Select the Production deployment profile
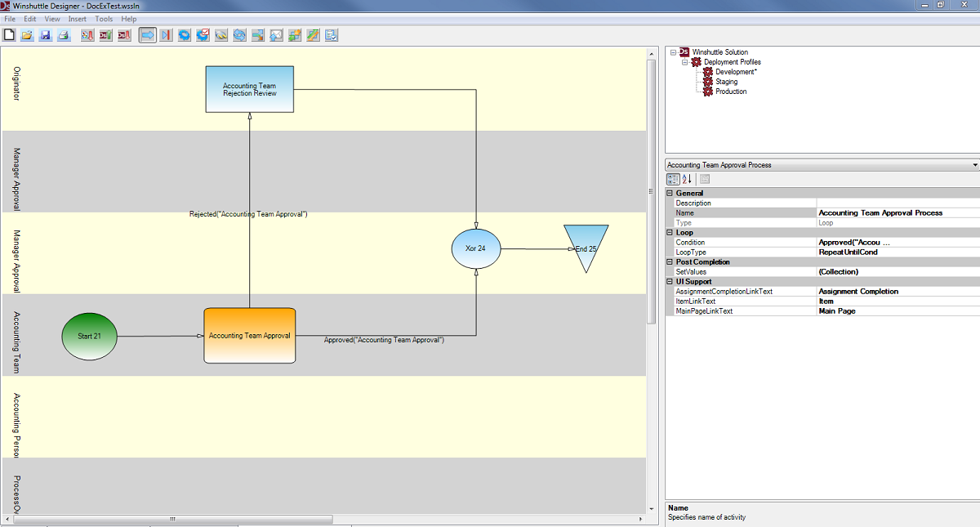This screenshot has width=980, height=527. click(x=731, y=92)
